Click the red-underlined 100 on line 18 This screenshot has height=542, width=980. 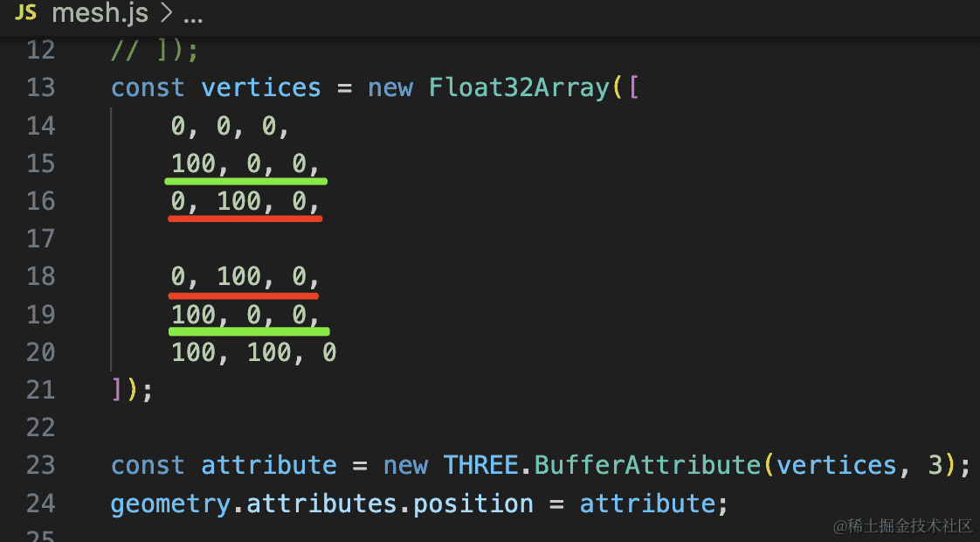pyautogui.click(x=238, y=276)
